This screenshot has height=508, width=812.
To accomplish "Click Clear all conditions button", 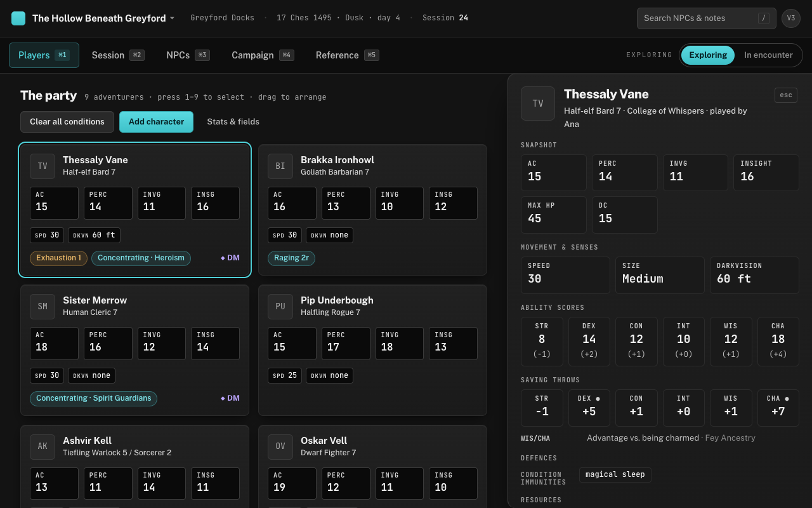I will coord(67,122).
